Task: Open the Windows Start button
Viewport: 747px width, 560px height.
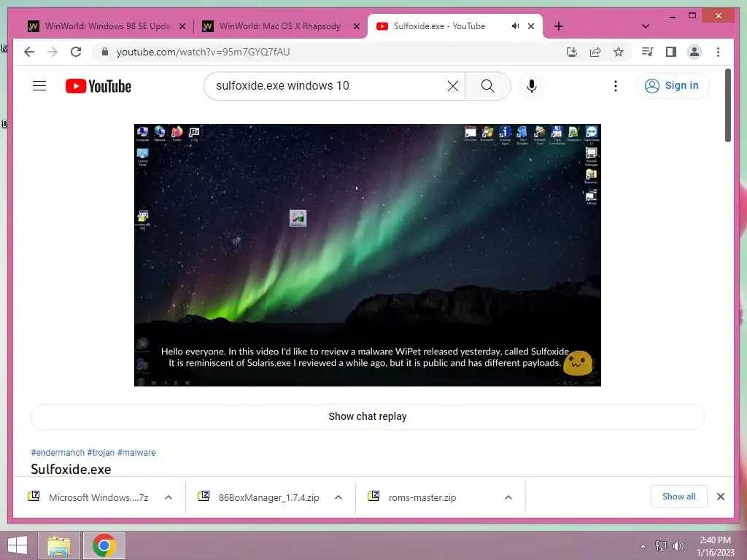Action: (18, 545)
